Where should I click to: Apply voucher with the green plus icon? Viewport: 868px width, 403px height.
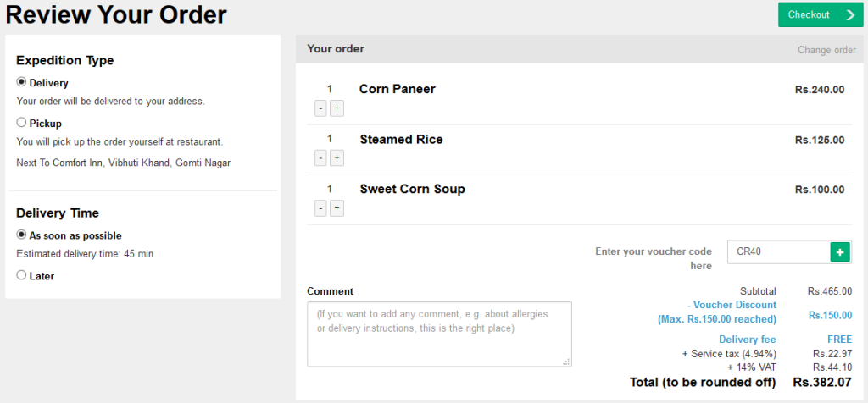(x=840, y=251)
